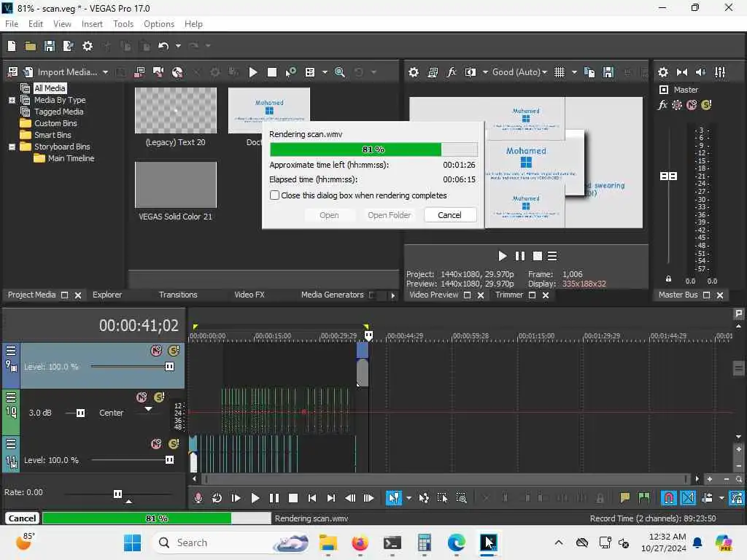Viewport: 747px width, 560px height.
Task: Copy the preview snapshot to the clipboard
Action: point(589,72)
